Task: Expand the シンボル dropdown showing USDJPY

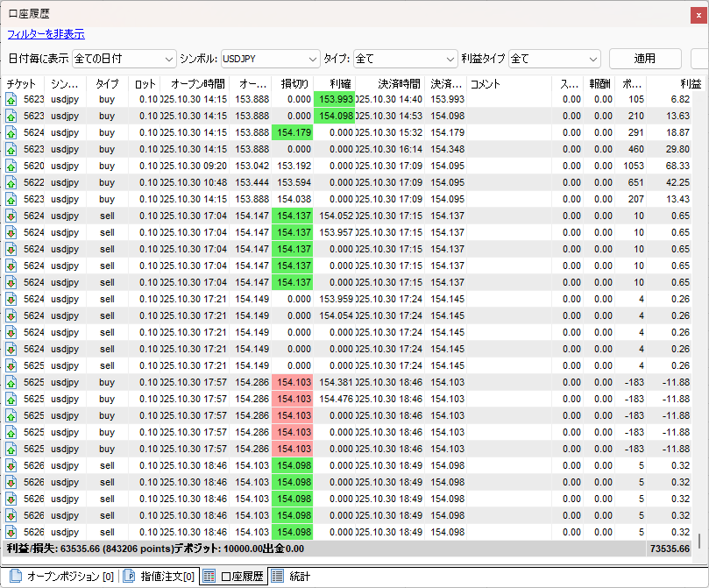Action: 270,59
